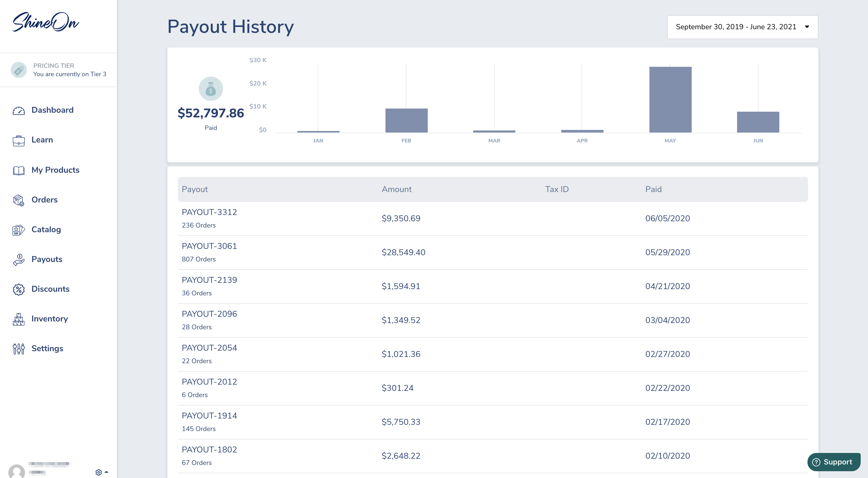Click the Inventory hierarchy icon

point(19,319)
